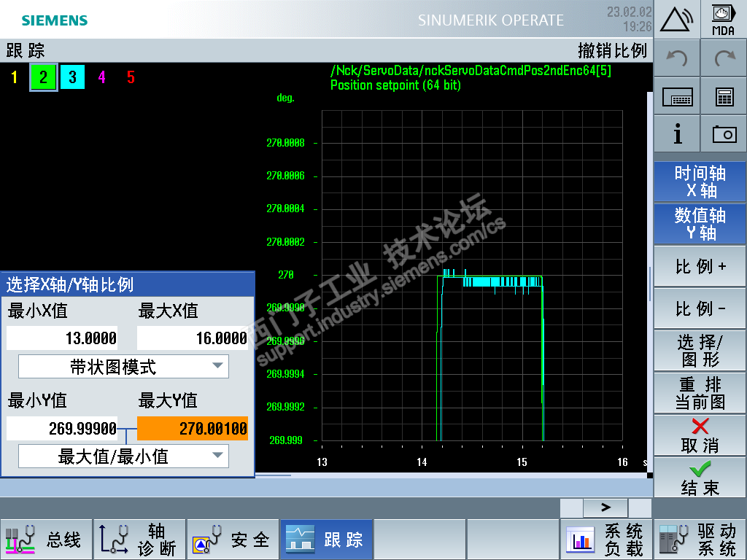Click the redo arrow icon
747x560 pixels.
[724, 58]
